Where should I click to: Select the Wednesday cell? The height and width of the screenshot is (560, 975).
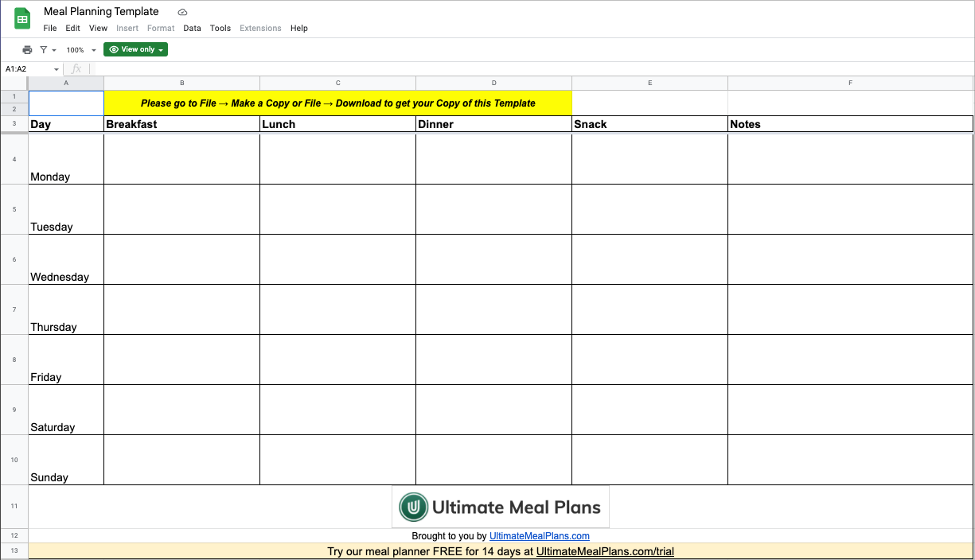tap(66, 259)
